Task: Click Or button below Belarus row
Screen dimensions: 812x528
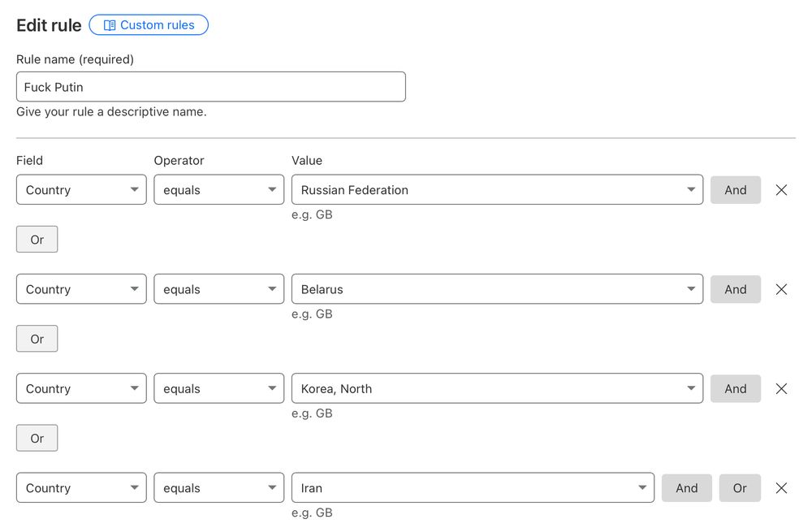Action: pos(37,339)
